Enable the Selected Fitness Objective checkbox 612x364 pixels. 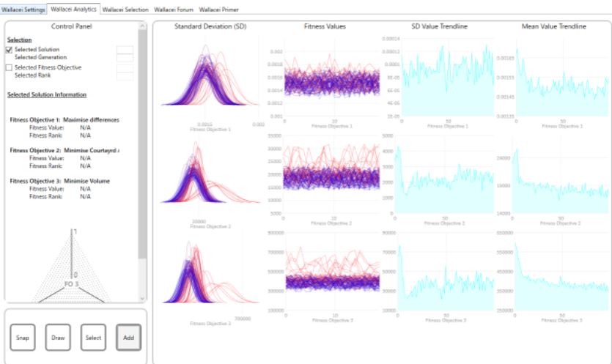click(x=9, y=68)
